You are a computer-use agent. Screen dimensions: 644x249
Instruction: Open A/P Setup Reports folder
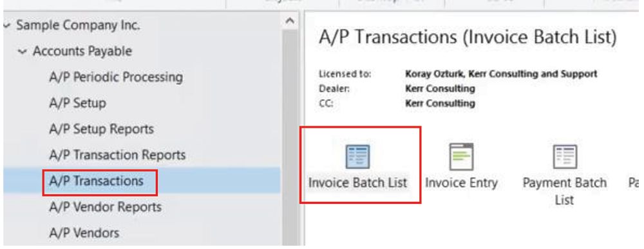(102, 129)
